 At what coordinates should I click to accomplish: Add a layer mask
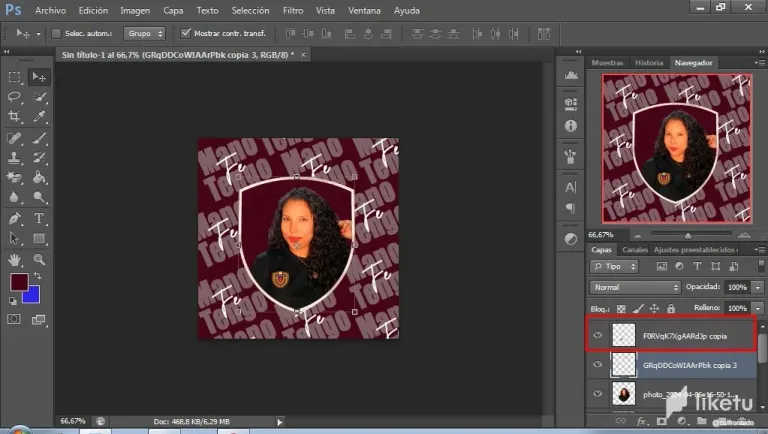(x=662, y=421)
